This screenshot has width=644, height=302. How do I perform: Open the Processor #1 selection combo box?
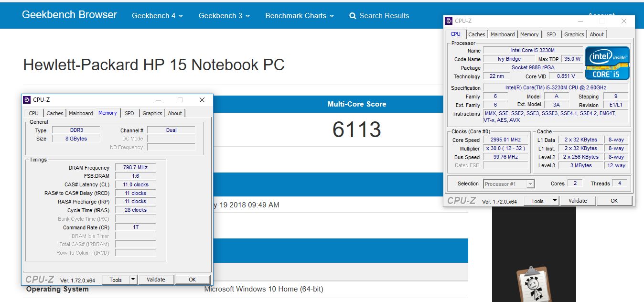point(509,184)
